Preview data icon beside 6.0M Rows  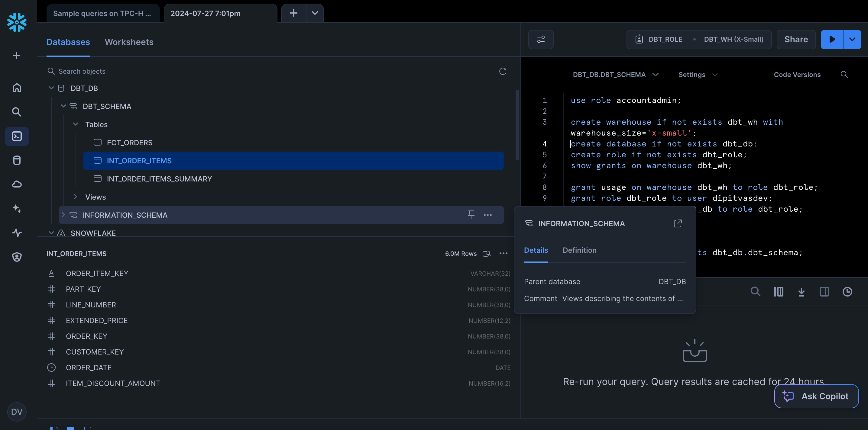[x=487, y=254]
